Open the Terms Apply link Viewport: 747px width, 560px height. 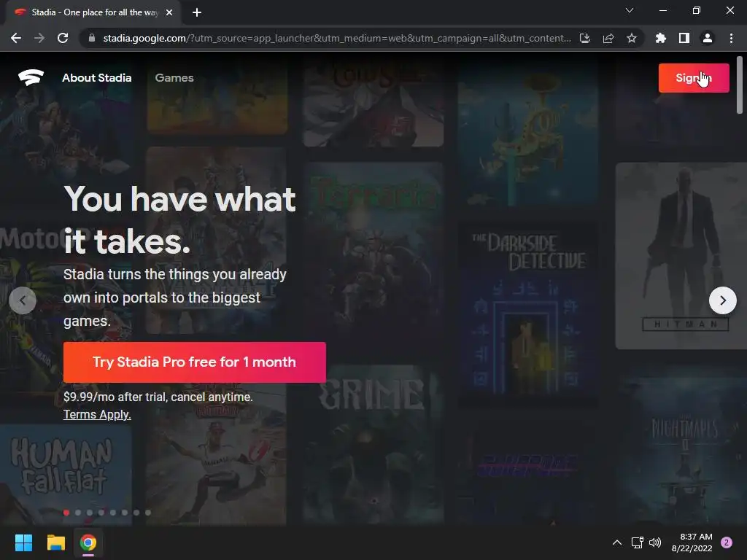tap(97, 414)
